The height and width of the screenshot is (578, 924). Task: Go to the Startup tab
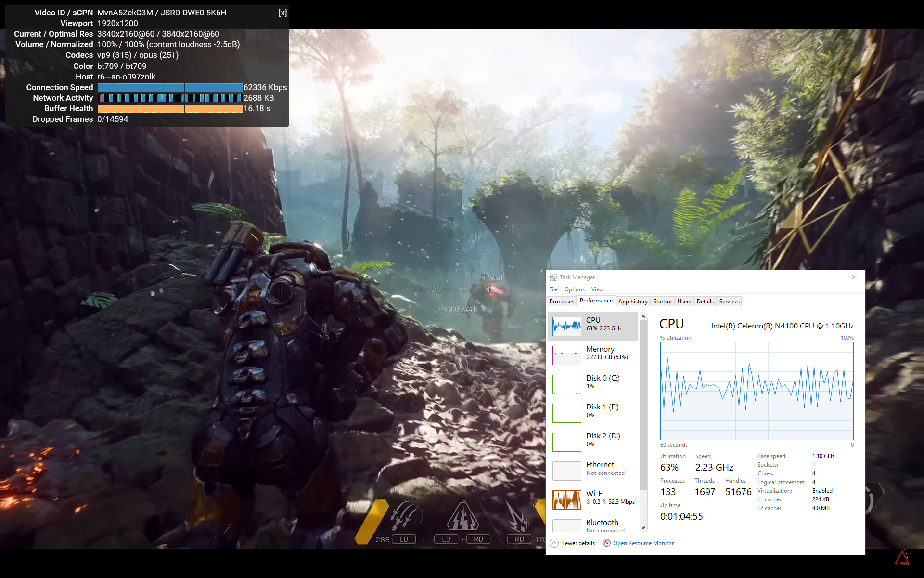pyautogui.click(x=662, y=302)
